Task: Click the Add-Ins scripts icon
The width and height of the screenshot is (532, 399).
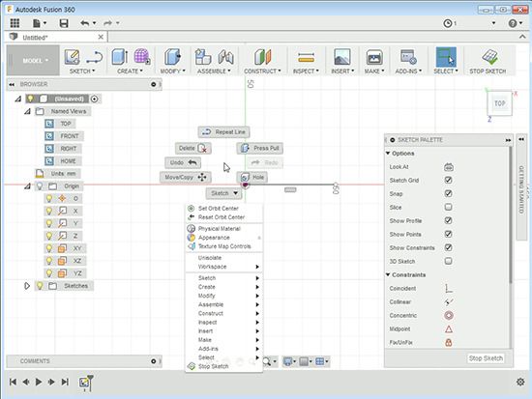Action: coord(408,57)
